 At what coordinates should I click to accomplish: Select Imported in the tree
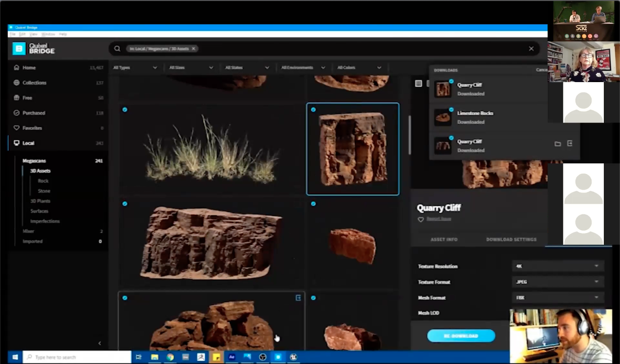coord(32,241)
